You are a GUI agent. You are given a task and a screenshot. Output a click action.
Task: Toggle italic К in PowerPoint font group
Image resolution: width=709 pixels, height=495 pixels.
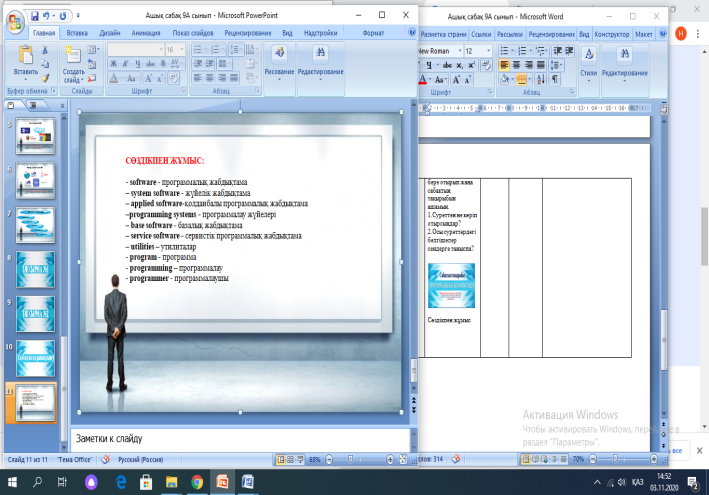[x=125, y=64]
